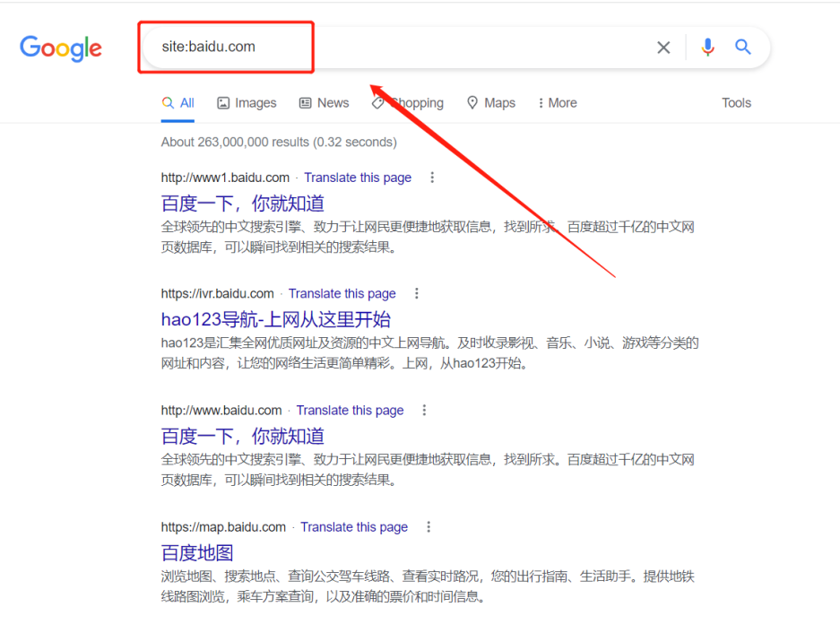Open the 百度一下 result under www.baidu.com
The width and height of the screenshot is (840, 633).
pos(243,437)
